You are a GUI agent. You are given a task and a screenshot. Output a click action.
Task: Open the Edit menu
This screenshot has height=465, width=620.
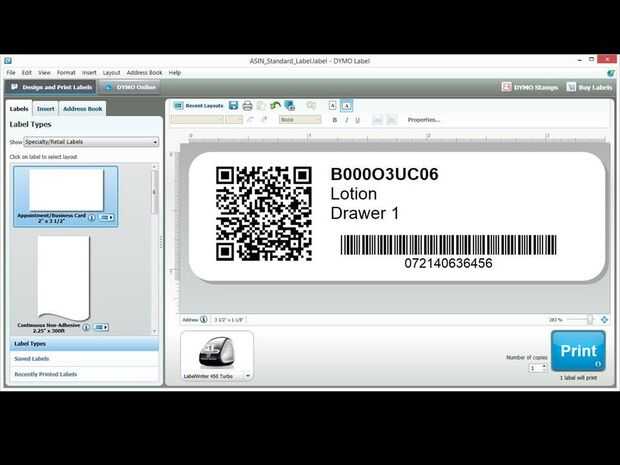[x=26, y=73]
